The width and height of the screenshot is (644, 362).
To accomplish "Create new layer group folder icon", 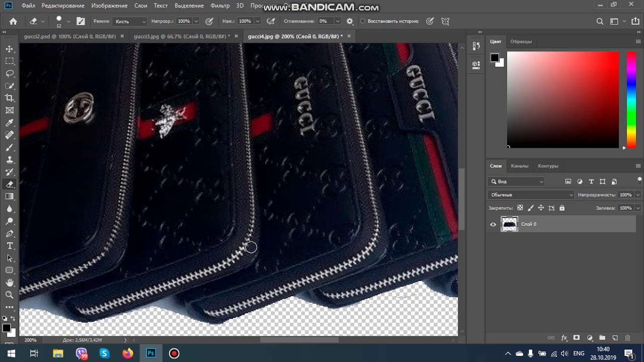I will (x=602, y=338).
